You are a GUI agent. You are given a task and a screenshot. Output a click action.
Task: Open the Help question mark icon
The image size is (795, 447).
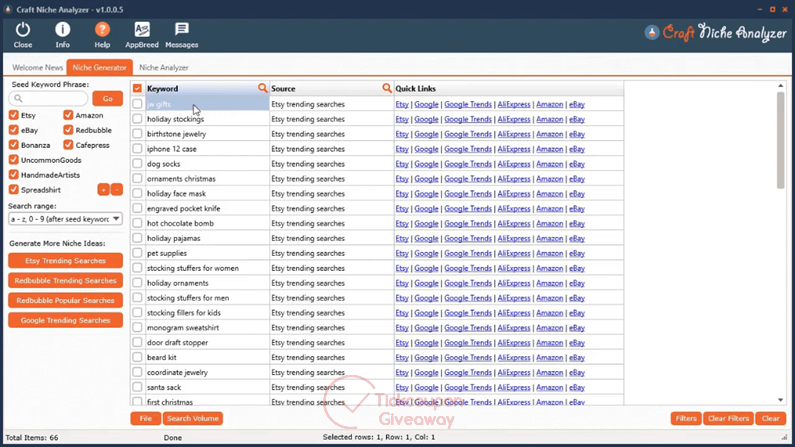(x=102, y=30)
